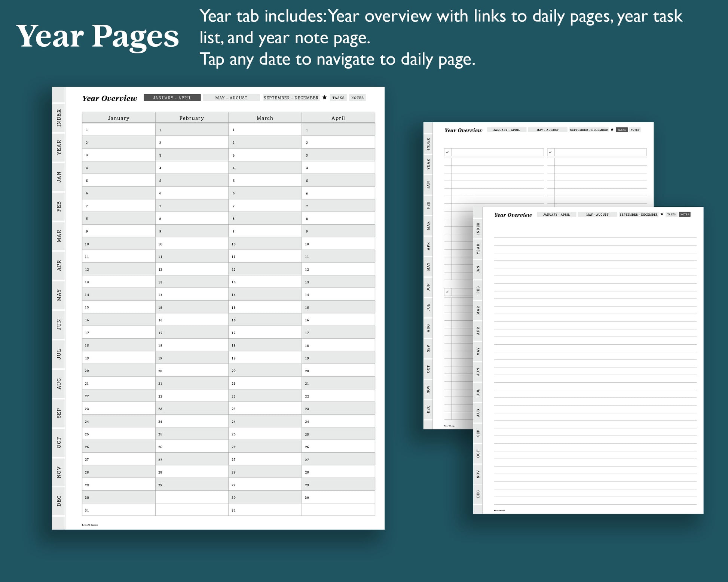The width and height of the screenshot is (728, 582).
Task: Click the April column header
Action: (x=338, y=118)
